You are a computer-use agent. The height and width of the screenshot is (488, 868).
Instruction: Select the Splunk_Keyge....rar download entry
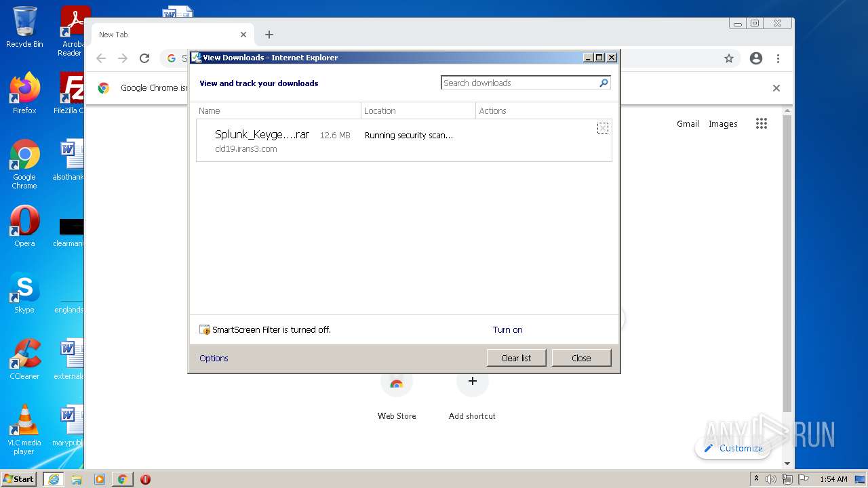[403, 141]
